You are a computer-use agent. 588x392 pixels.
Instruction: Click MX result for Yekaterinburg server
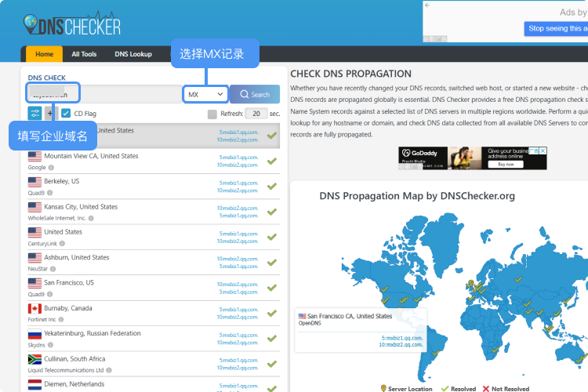(238, 339)
